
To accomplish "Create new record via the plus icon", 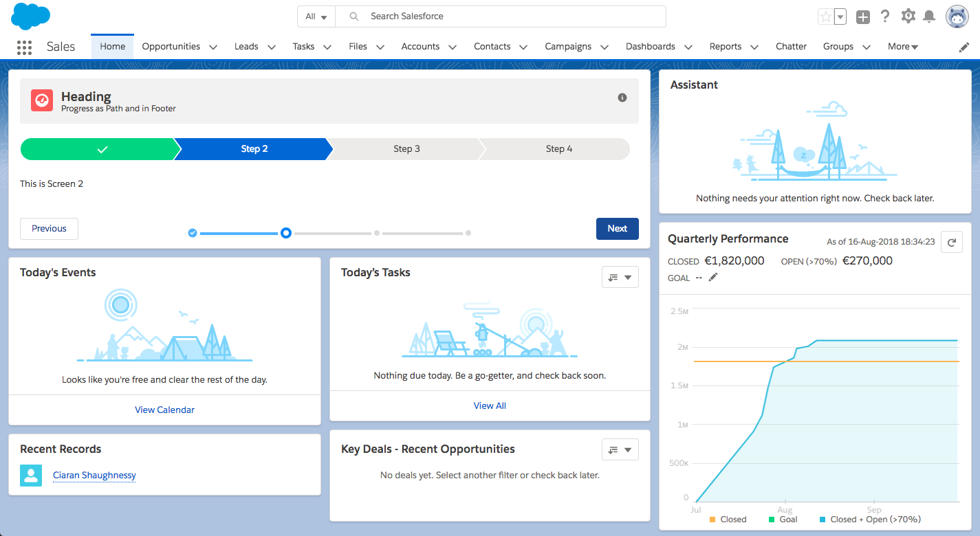I will [863, 16].
